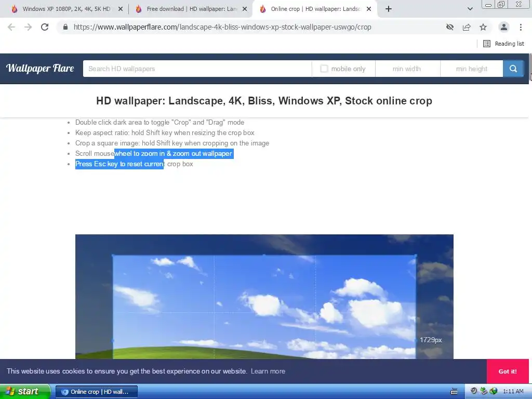Open the Reading list
532x399 pixels.
click(503, 44)
